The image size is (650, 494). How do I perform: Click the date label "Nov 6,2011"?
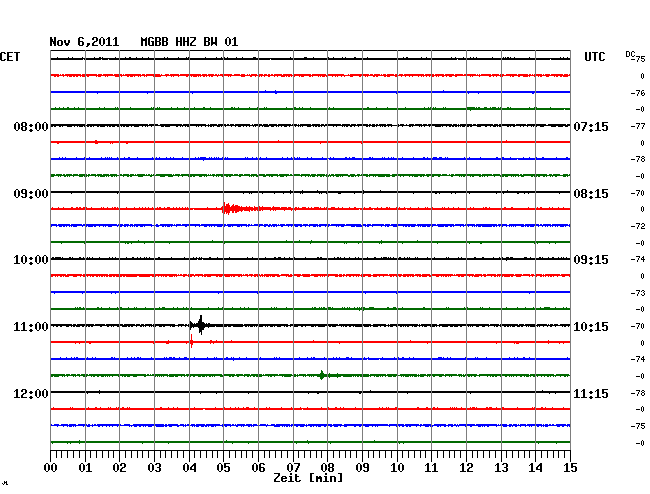point(84,42)
